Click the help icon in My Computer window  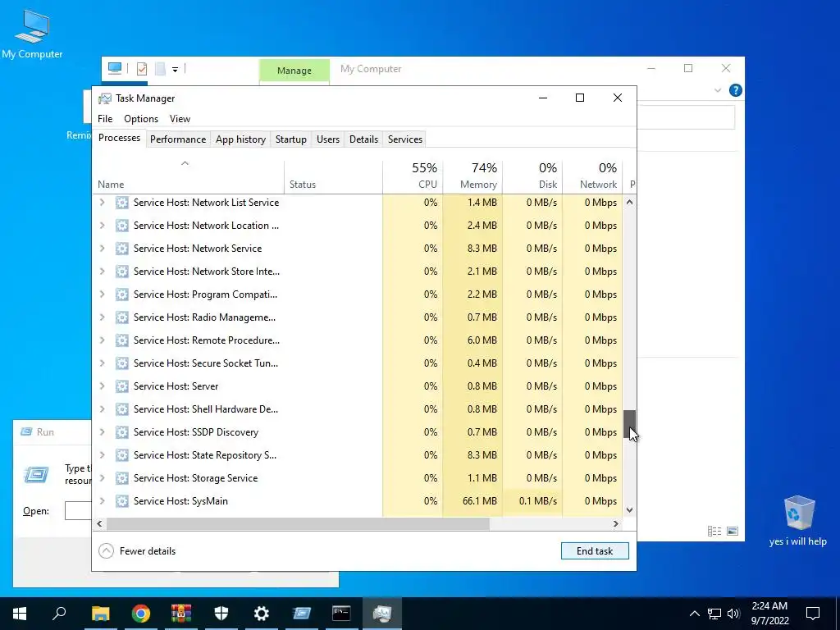(736, 90)
